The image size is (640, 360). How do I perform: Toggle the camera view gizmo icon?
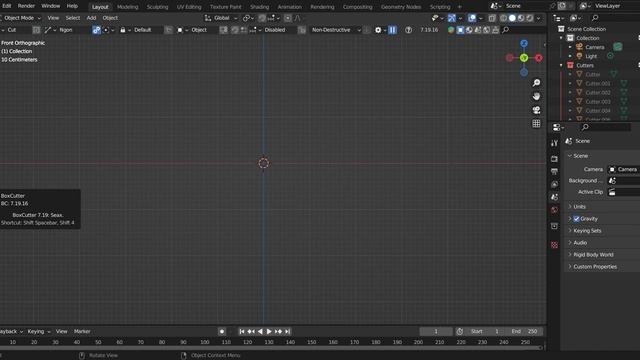536,110
